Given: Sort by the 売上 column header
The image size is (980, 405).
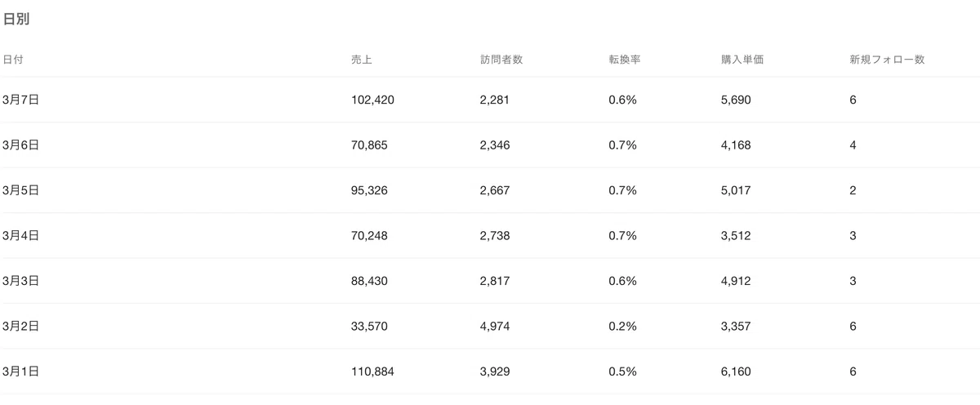Looking at the screenshot, I should click(x=361, y=60).
